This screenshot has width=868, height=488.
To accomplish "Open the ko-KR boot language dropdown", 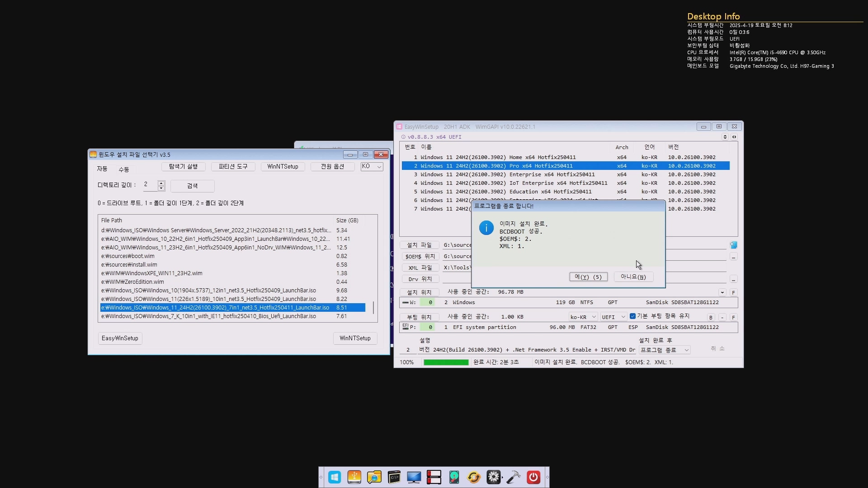I will [583, 317].
